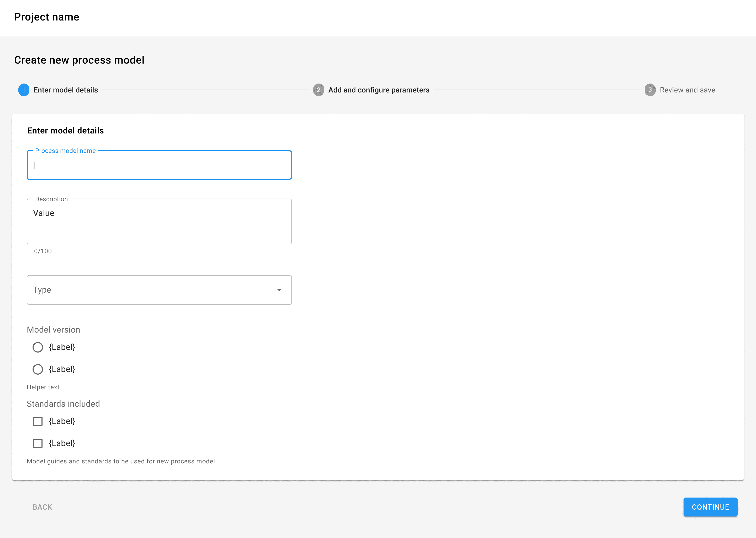This screenshot has width=756, height=538.
Task: Select the first {Label} radio under Model version
Action: tap(38, 347)
